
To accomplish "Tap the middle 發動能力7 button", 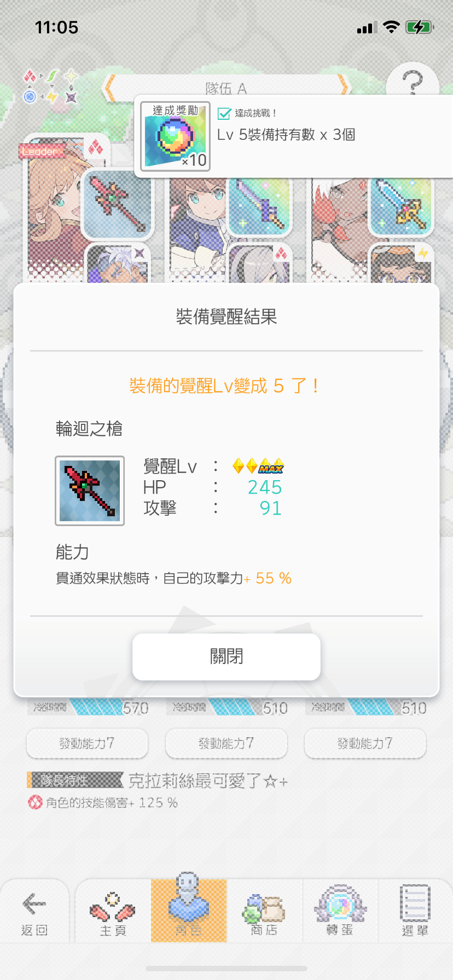I will pos(226,743).
